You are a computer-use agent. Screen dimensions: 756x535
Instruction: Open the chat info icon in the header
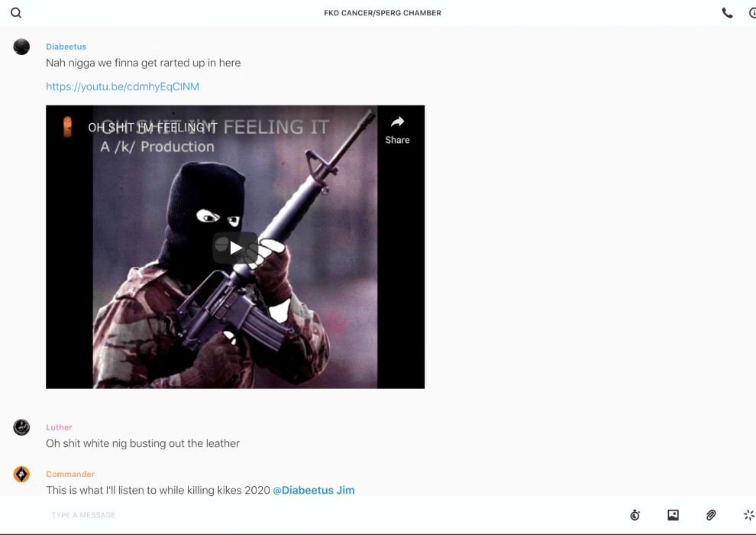coord(751,13)
